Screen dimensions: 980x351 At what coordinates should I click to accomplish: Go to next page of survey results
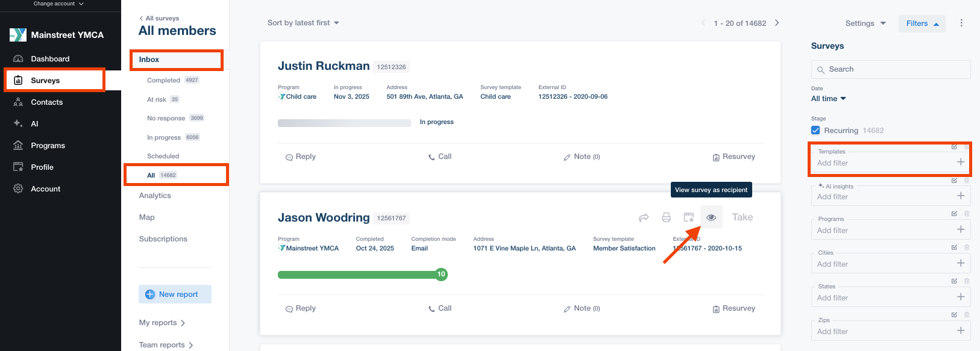tap(777, 23)
